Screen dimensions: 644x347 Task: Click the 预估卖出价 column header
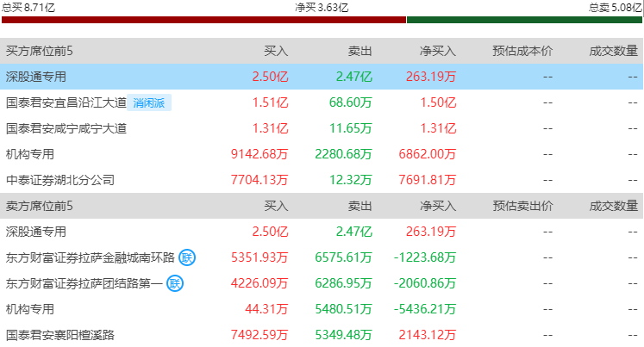point(522,207)
